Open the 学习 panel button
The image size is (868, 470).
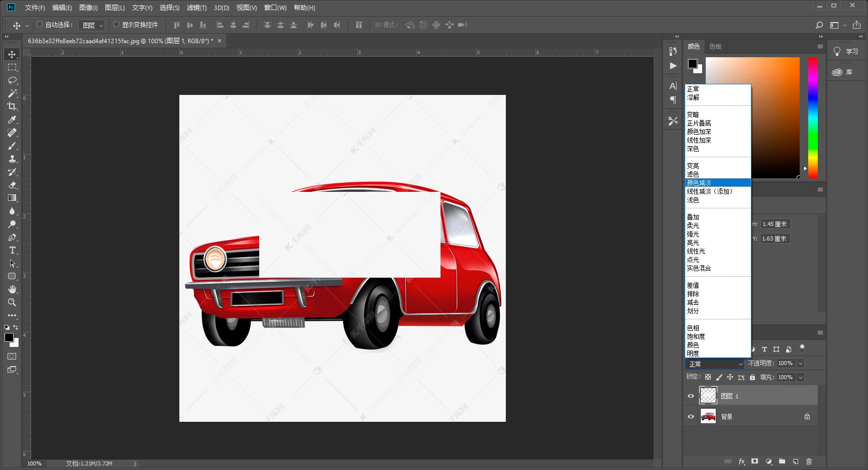tap(847, 51)
